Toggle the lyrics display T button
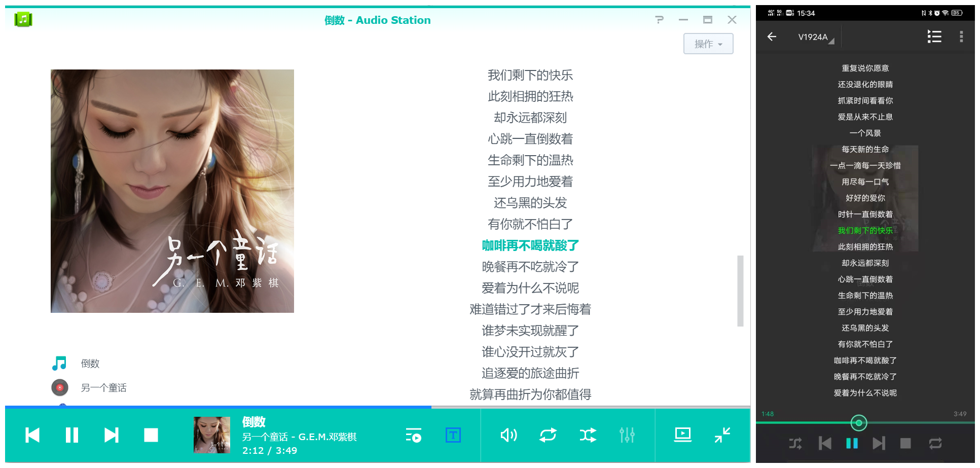 (x=453, y=435)
